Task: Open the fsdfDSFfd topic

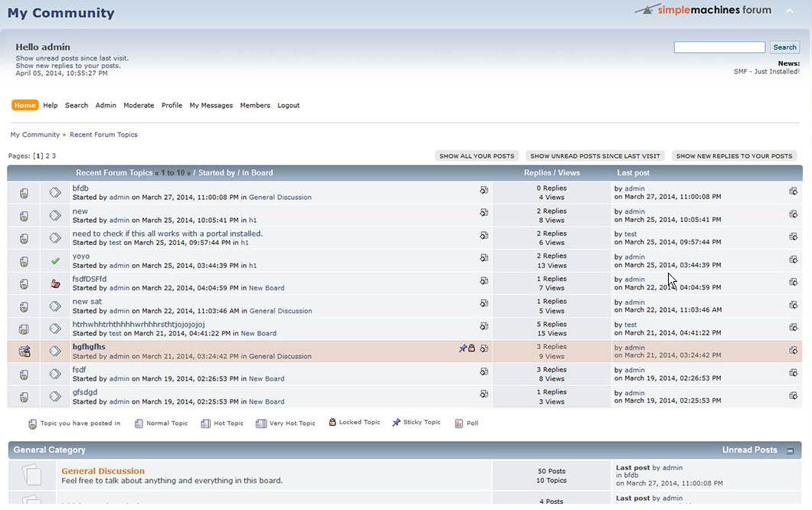Action: point(89,279)
